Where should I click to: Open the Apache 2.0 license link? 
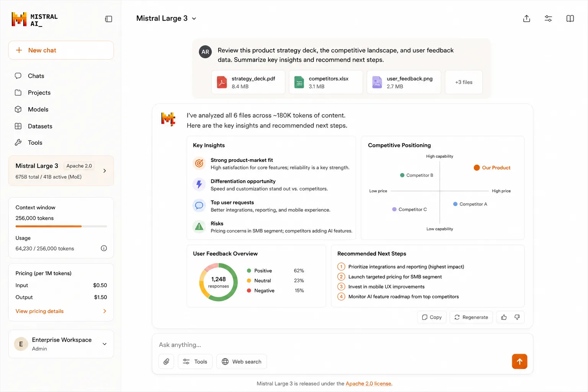(368, 384)
